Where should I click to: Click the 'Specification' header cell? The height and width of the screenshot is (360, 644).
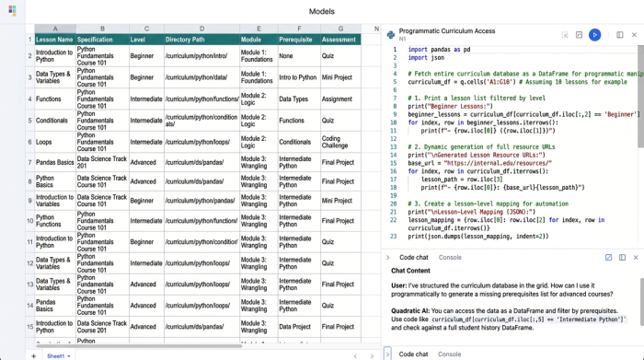point(102,40)
